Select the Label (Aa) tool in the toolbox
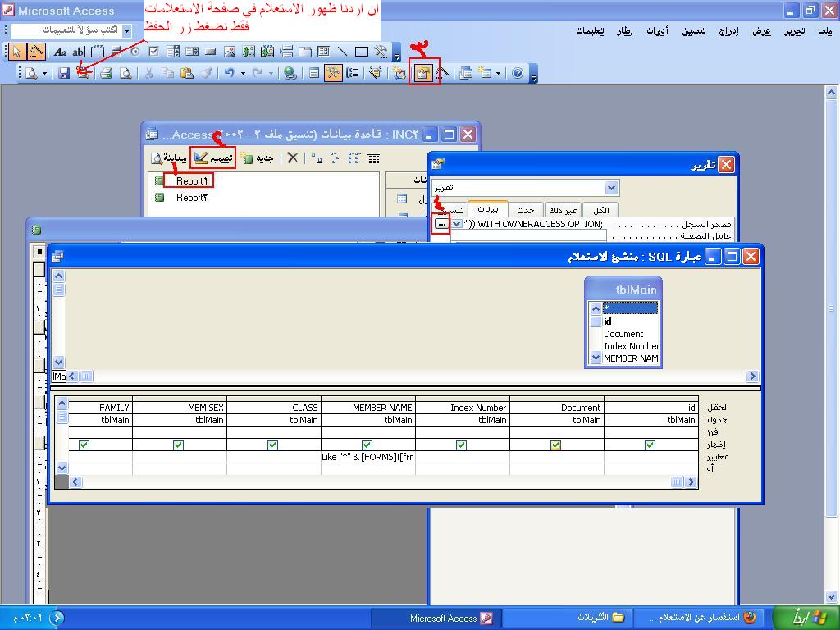The height and width of the screenshot is (630, 840). click(60, 52)
